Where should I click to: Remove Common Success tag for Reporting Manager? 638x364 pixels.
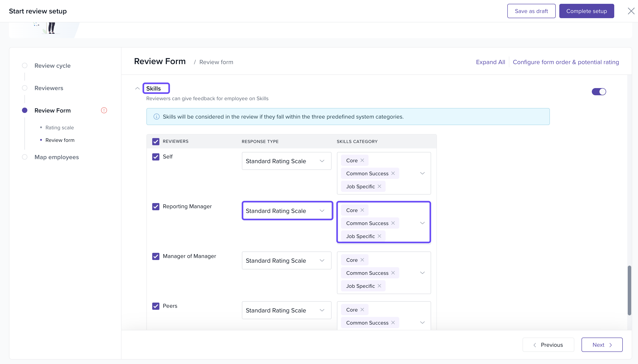click(x=393, y=223)
